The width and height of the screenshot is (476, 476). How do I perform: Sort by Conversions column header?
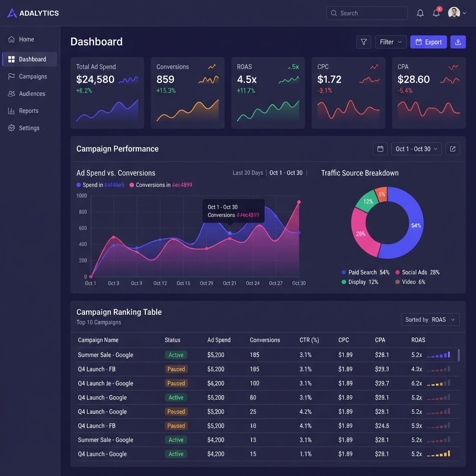click(x=264, y=340)
